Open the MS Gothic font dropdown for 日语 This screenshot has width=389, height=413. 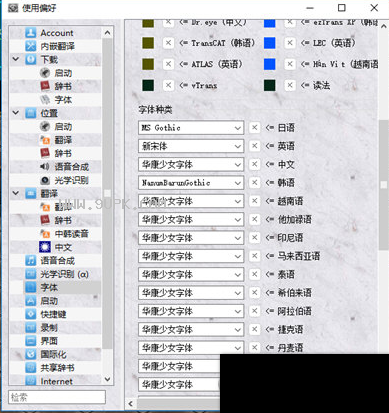191,128
